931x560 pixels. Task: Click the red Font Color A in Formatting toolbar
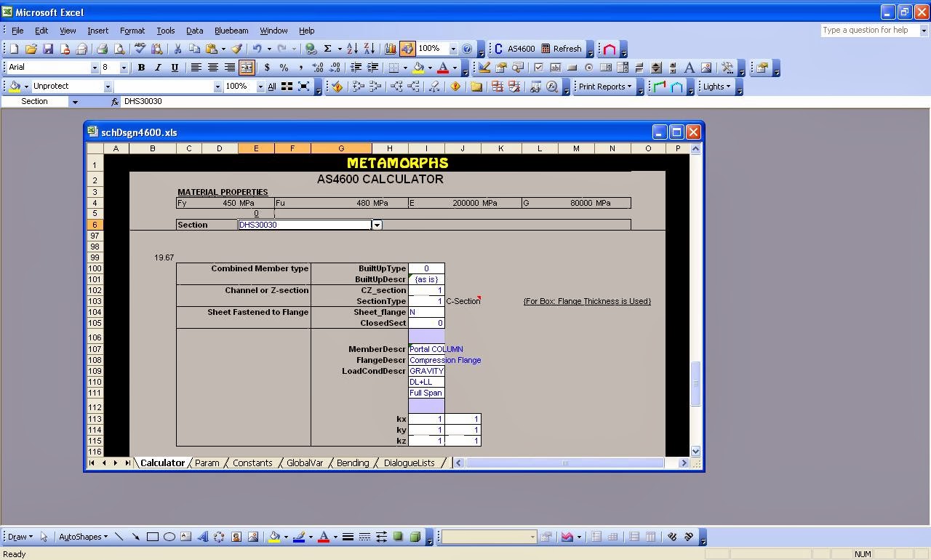[x=443, y=68]
